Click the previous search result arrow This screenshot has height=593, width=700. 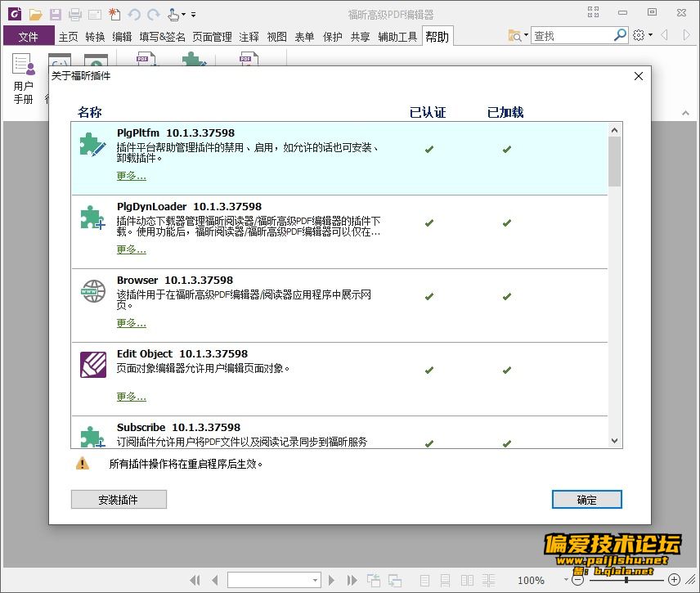664,35
